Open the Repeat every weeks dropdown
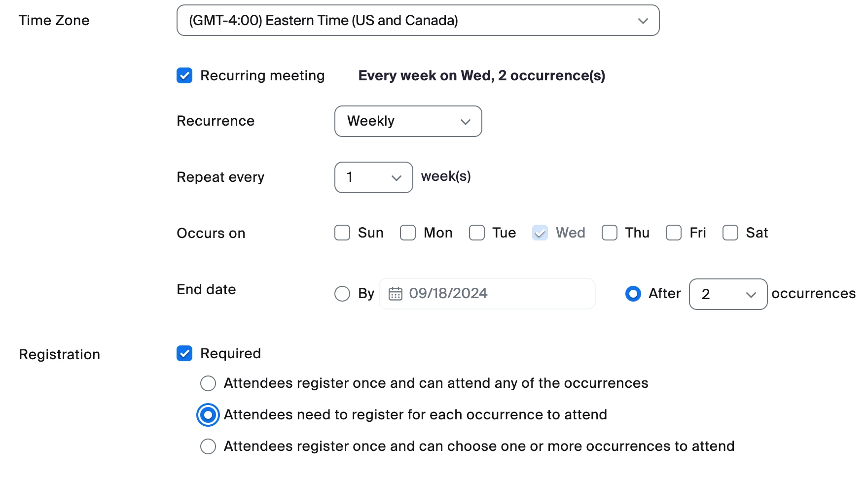The height and width of the screenshot is (477, 868). [x=373, y=177]
